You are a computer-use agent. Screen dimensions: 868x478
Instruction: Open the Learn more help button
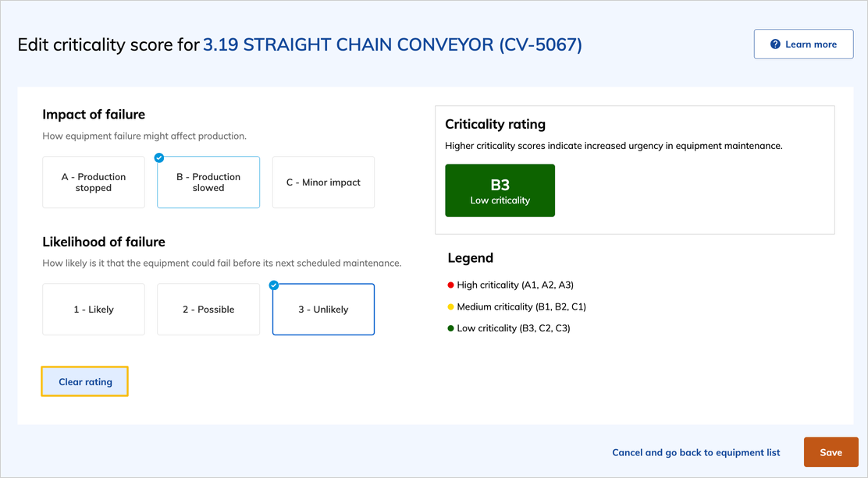click(803, 44)
